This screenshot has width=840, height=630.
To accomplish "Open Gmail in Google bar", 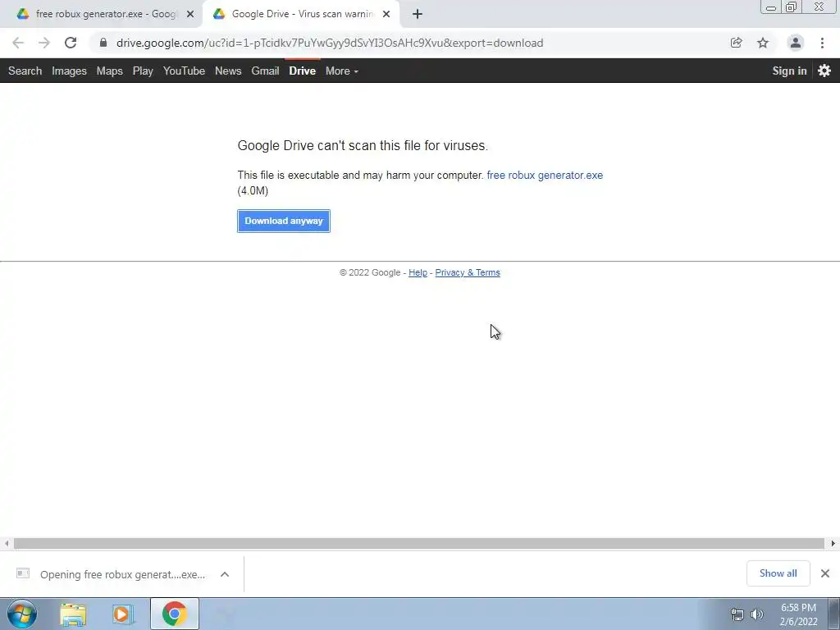I will pos(265,71).
